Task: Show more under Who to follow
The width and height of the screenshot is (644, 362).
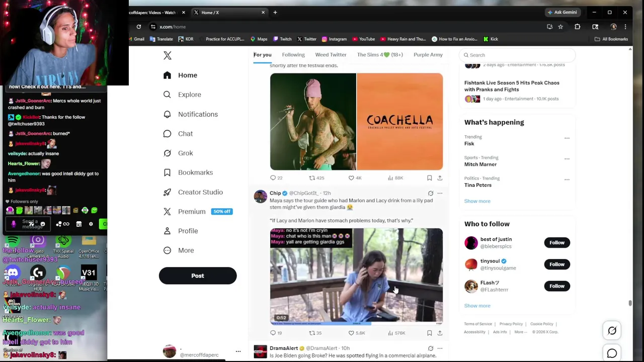Action: pos(477,306)
